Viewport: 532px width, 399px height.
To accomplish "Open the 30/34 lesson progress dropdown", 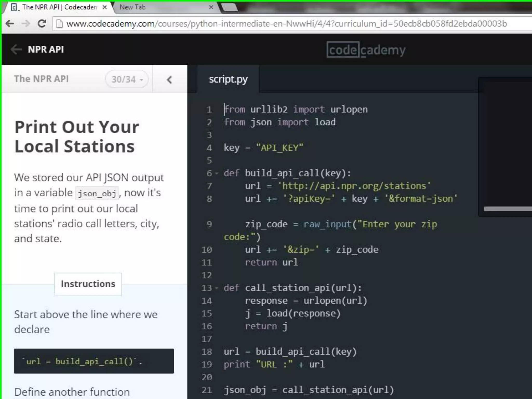I will coord(127,79).
